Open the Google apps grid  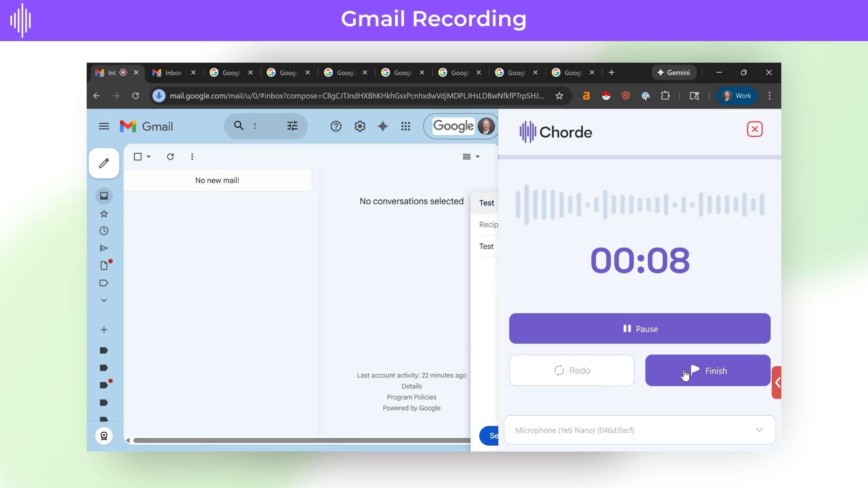pos(406,127)
